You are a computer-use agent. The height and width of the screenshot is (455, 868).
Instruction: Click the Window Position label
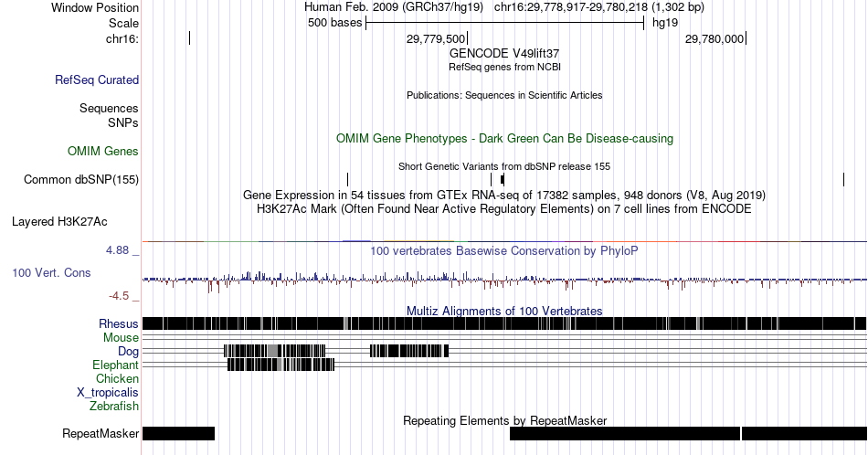(x=95, y=7)
